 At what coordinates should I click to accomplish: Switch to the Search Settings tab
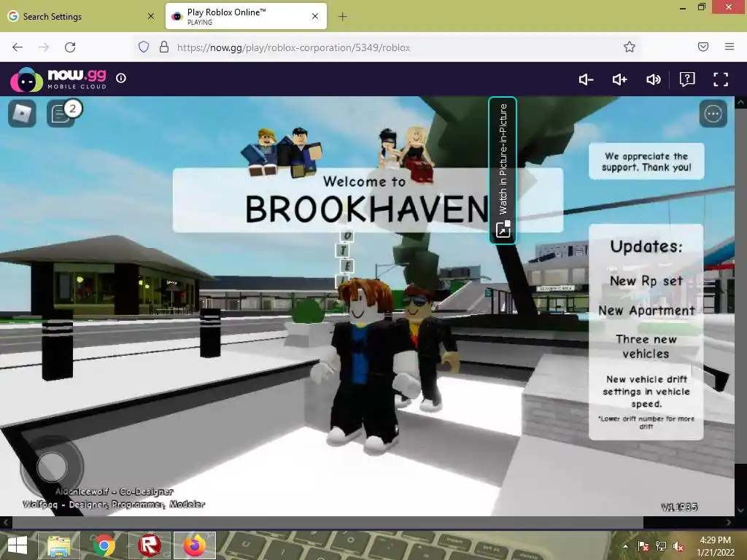click(81, 16)
